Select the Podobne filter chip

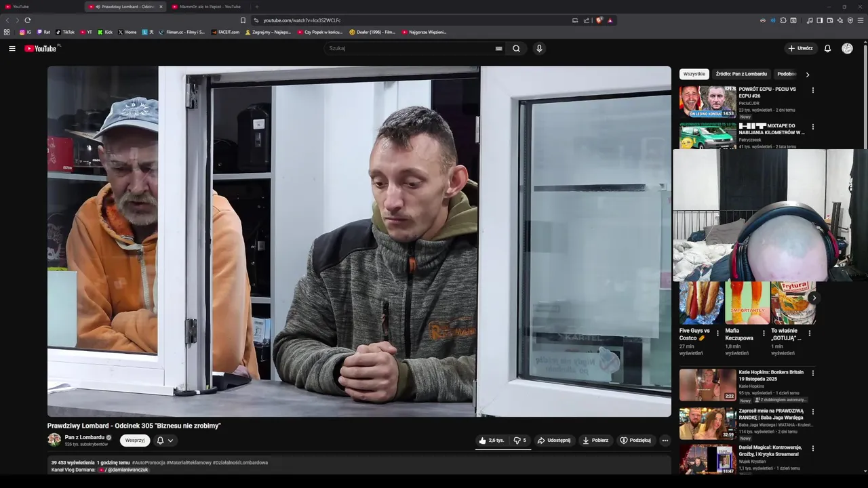coord(787,74)
